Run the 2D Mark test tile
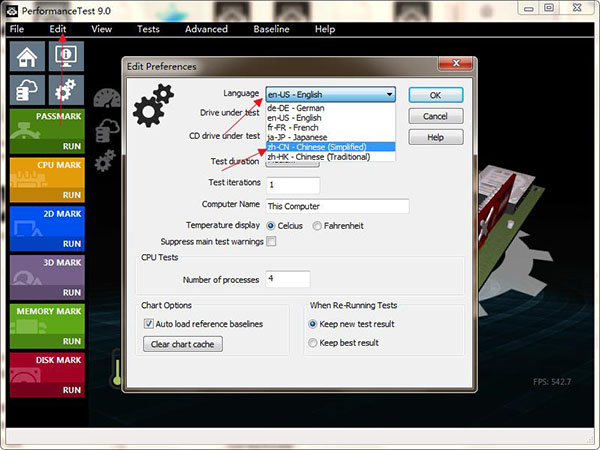Screen dimensions: 600x450 click(x=49, y=226)
